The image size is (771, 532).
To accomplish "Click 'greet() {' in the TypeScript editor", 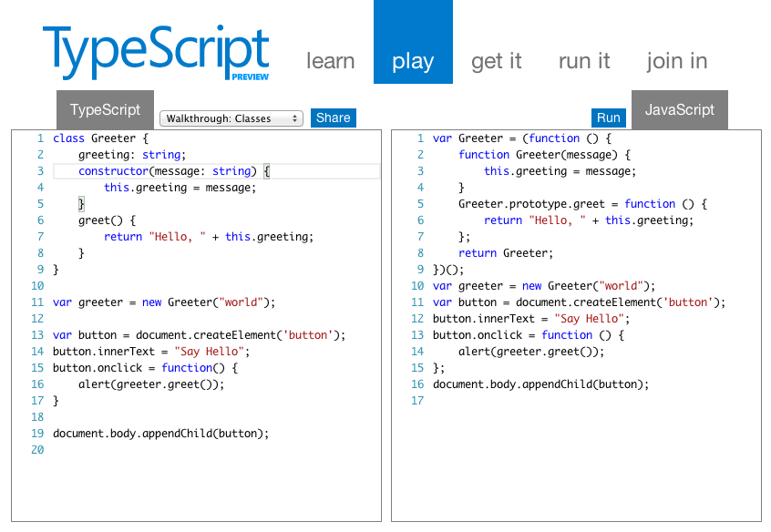I will click(x=107, y=220).
